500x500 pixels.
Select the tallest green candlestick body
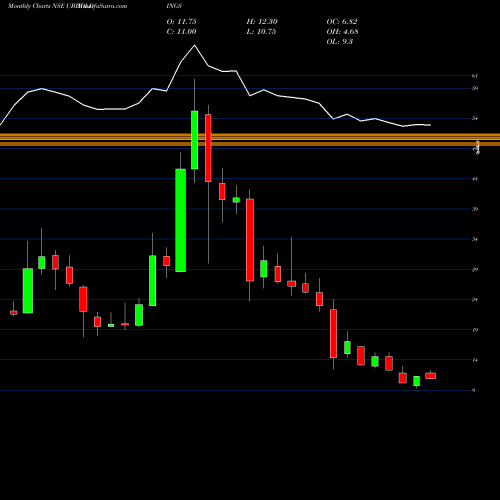coord(181,220)
